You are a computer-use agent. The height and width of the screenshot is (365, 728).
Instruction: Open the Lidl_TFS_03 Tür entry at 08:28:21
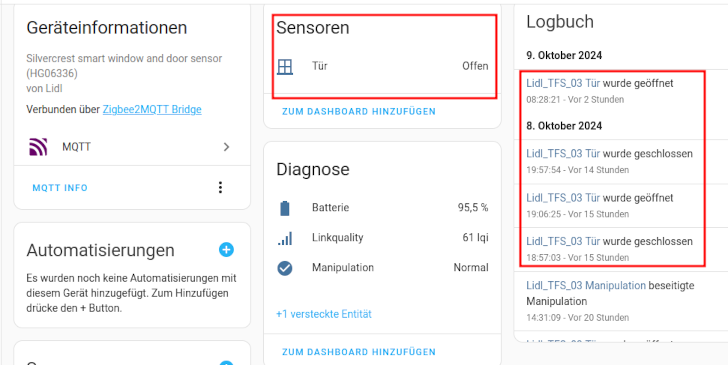563,83
